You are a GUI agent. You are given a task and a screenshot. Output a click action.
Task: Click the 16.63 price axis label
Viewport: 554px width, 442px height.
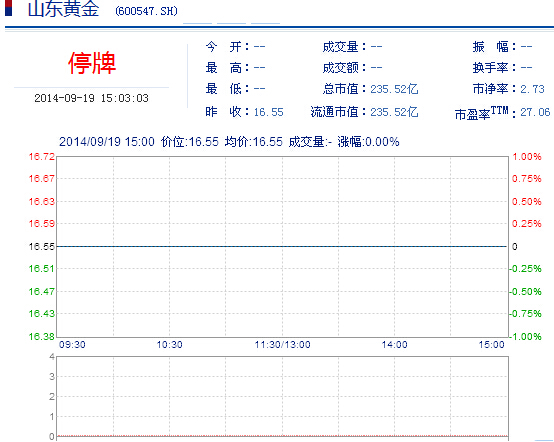click(42, 201)
